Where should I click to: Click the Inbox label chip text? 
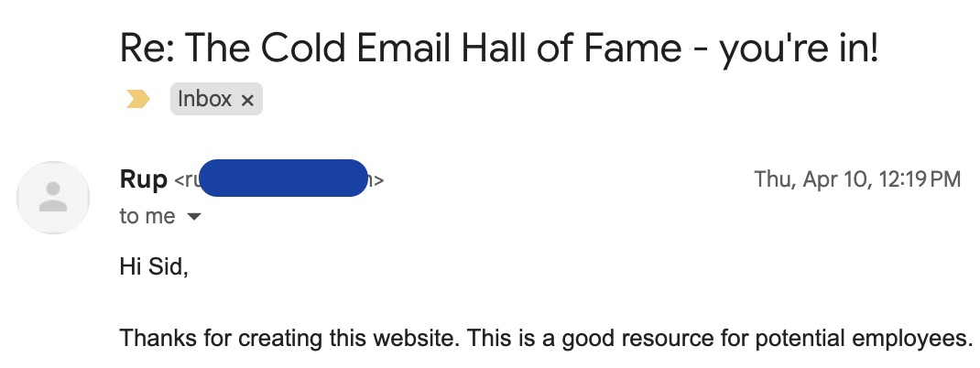[204, 99]
